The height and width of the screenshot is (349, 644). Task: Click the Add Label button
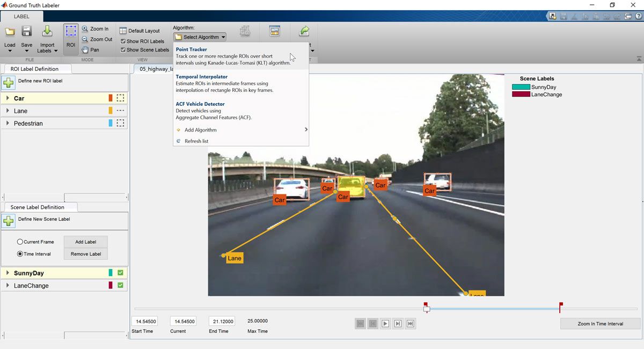coord(85,242)
